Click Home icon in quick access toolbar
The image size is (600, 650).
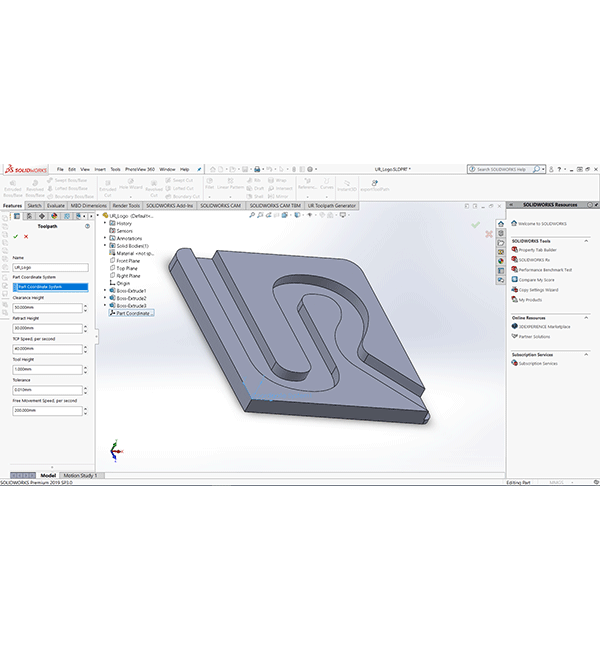(213, 169)
